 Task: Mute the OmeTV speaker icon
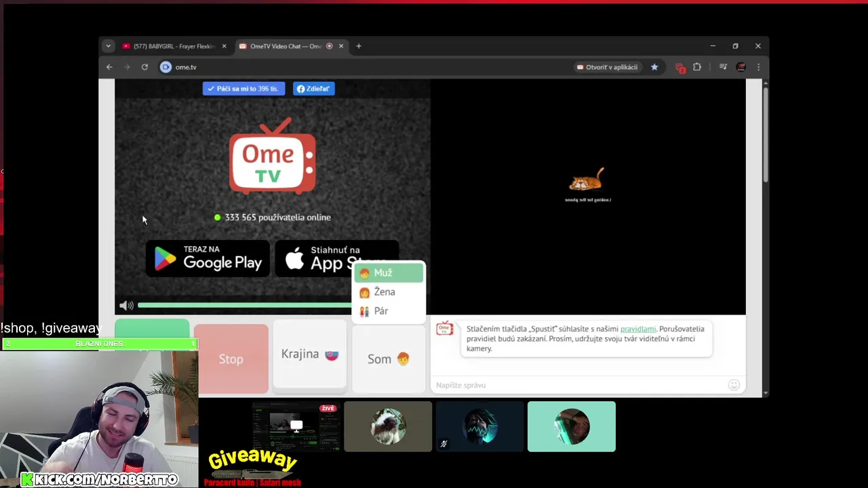point(126,306)
